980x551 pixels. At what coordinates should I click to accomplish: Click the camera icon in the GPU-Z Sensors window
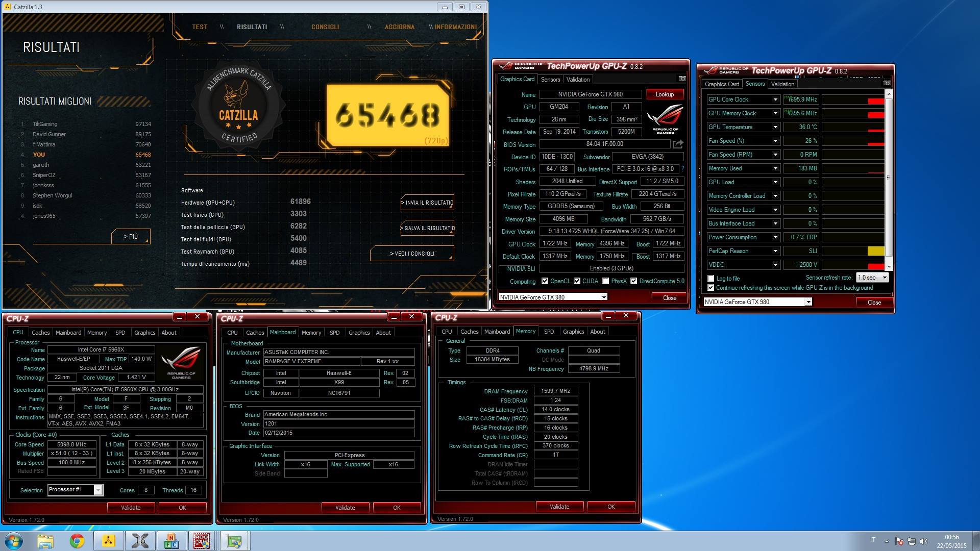(x=887, y=83)
